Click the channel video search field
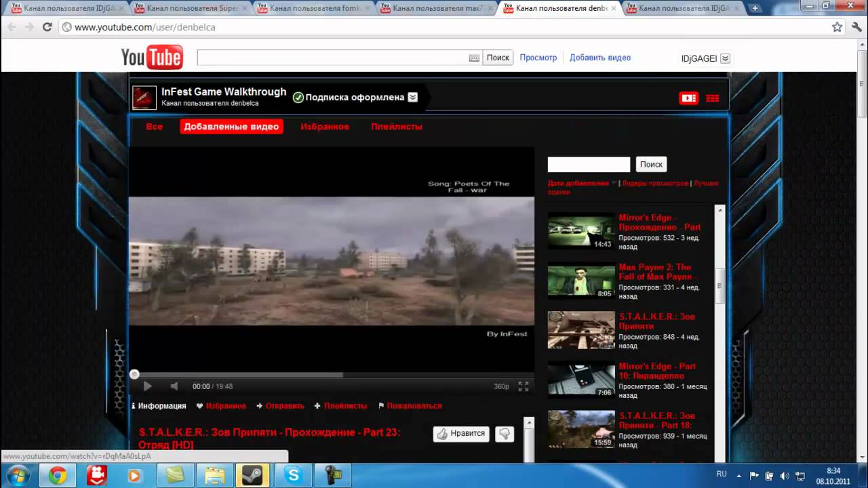The image size is (868, 488). click(589, 164)
